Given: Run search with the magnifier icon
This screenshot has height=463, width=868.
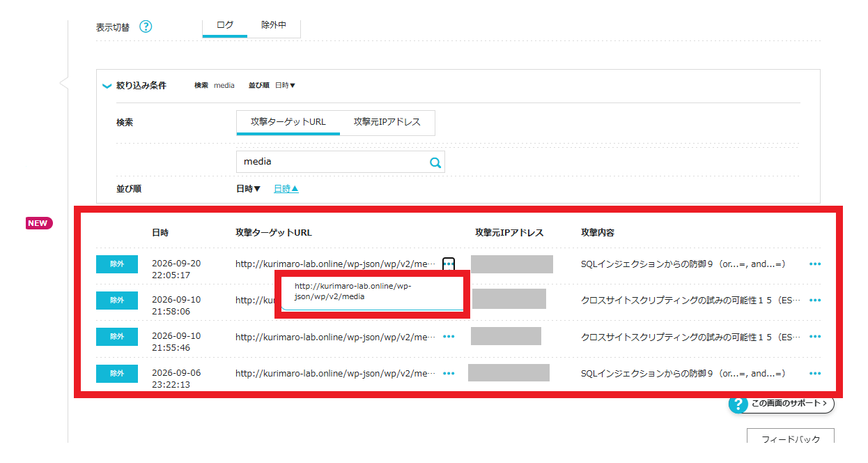Looking at the screenshot, I should pyautogui.click(x=435, y=162).
